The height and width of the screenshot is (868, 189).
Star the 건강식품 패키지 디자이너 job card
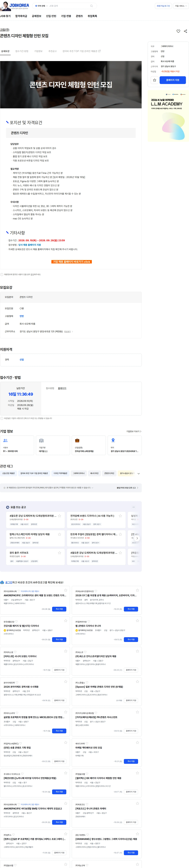(66, 620)
